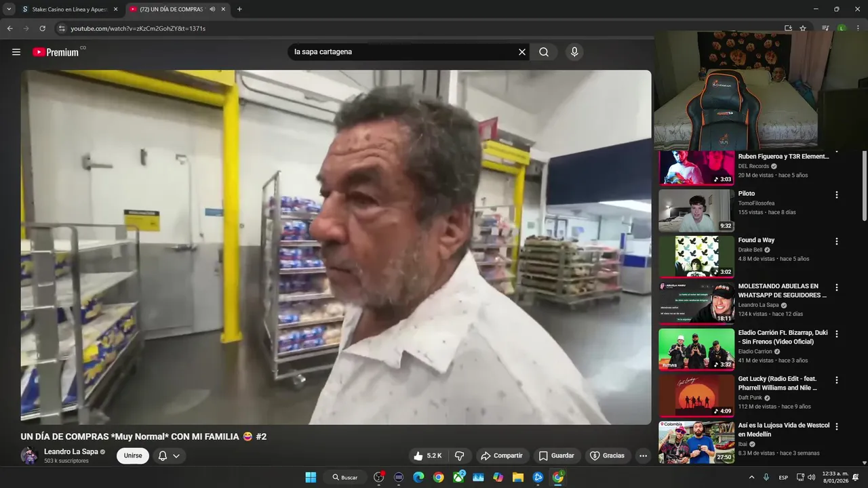
Task: Dislike the video with thumbs down
Action: click(x=459, y=455)
